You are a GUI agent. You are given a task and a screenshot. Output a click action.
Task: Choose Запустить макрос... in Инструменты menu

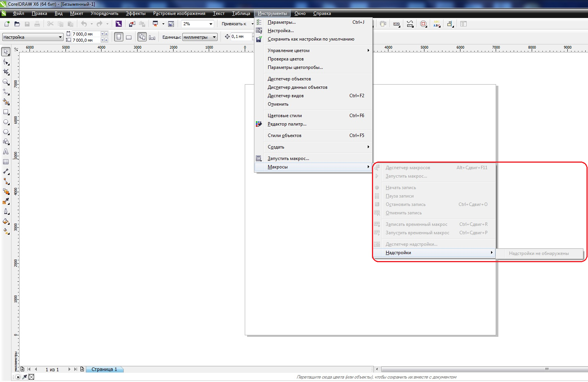pyautogui.click(x=313, y=158)
